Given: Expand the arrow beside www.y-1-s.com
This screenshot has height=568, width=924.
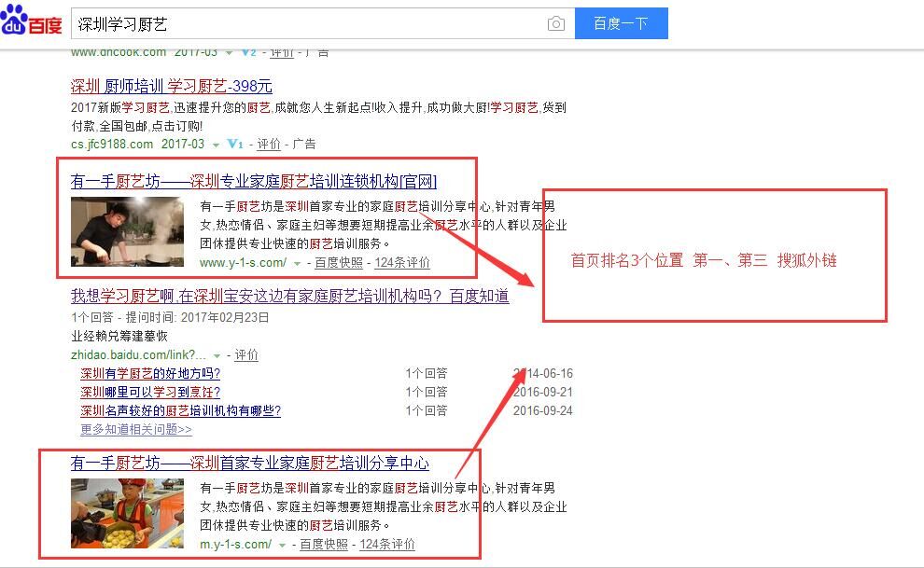Looking at the screenshot, I should (x=296, y=262).
